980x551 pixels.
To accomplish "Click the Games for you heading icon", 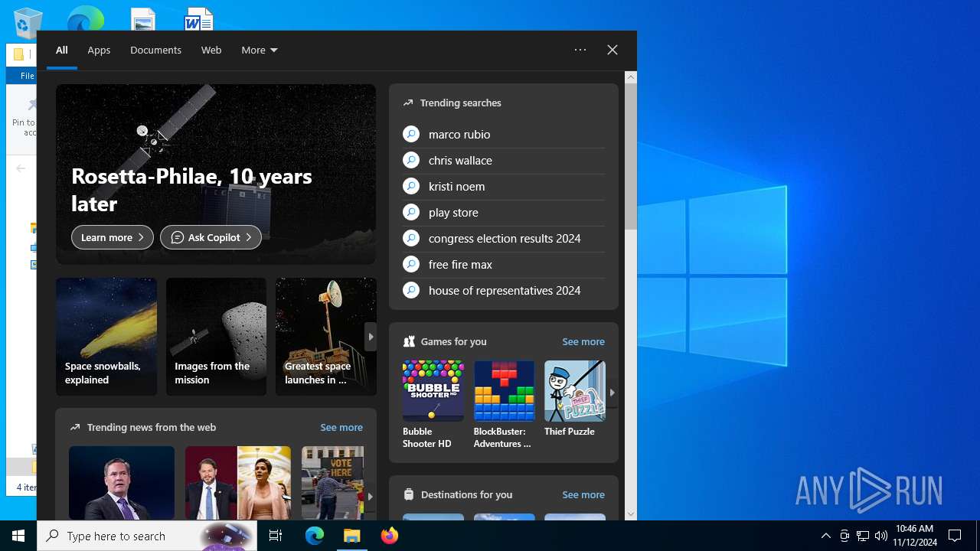I will tap(409, 342).
